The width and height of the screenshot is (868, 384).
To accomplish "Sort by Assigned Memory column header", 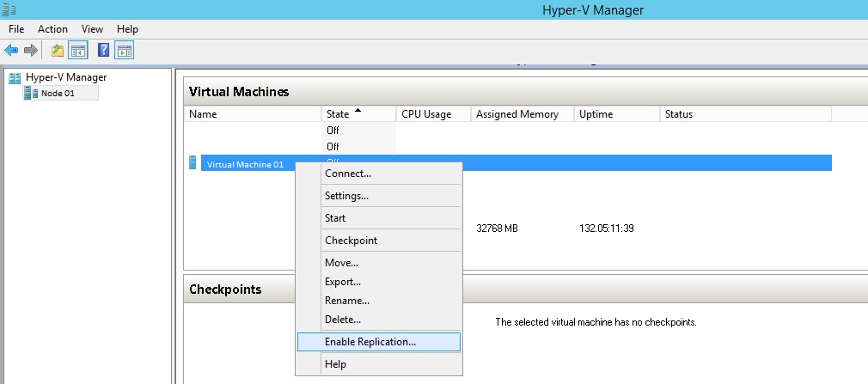I will 523,114.
